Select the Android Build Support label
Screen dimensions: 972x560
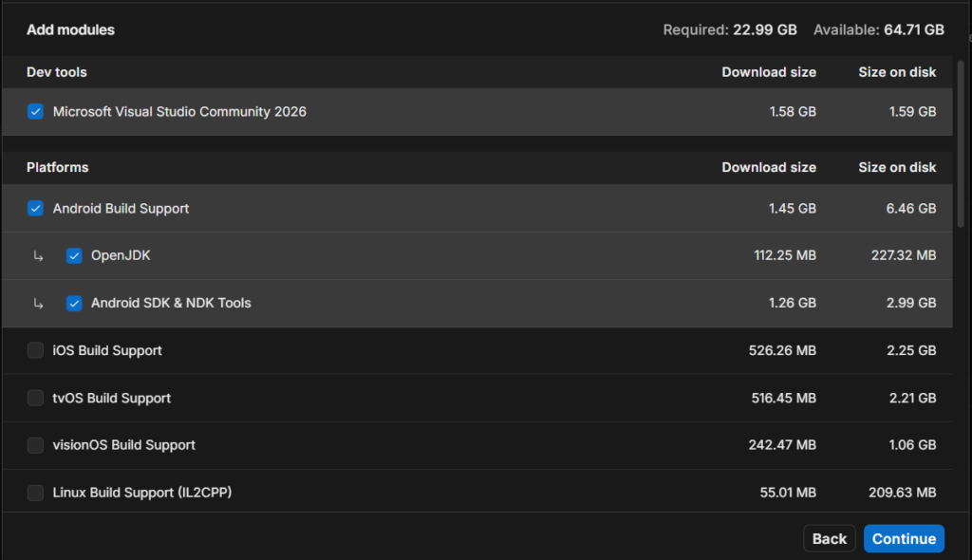121,209
